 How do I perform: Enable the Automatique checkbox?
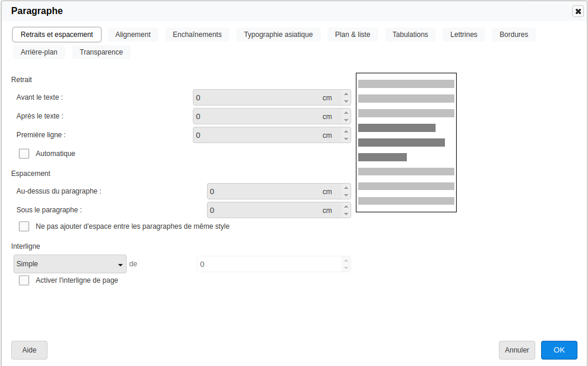[24, 154]
